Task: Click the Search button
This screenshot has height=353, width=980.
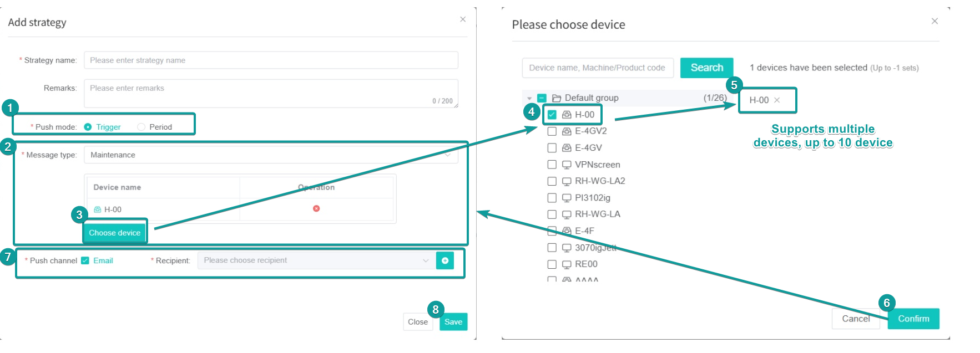Action: (707, 68)
